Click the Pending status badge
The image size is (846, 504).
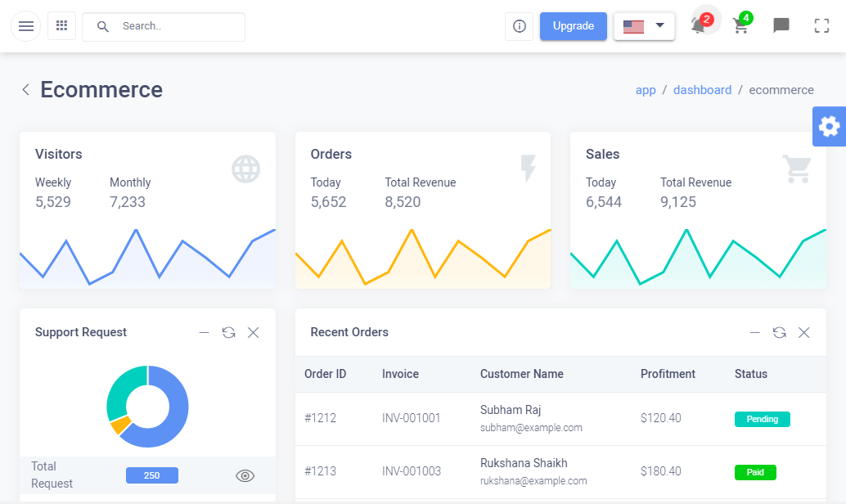tap(762, 419)
